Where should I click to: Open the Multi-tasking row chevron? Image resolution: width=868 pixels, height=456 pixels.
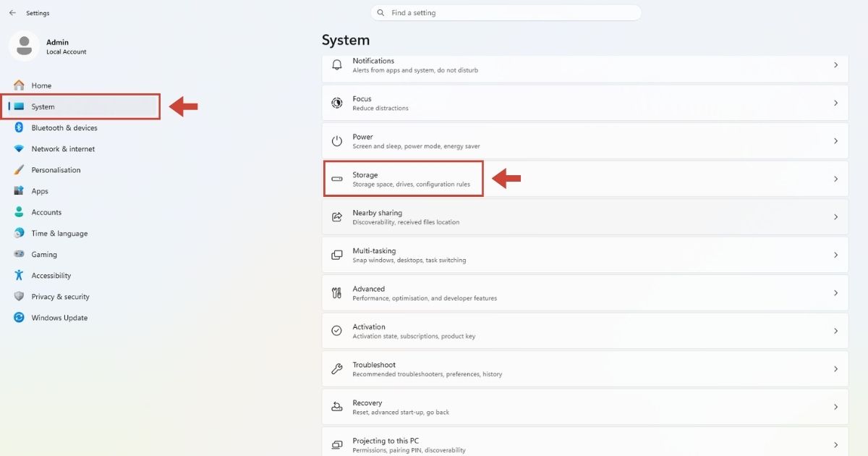(835, 255)
